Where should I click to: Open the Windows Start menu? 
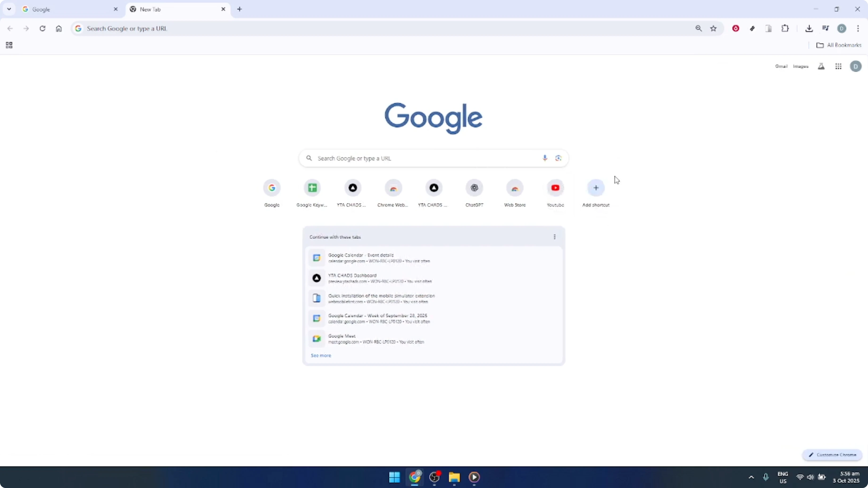(x=394, y=477)
